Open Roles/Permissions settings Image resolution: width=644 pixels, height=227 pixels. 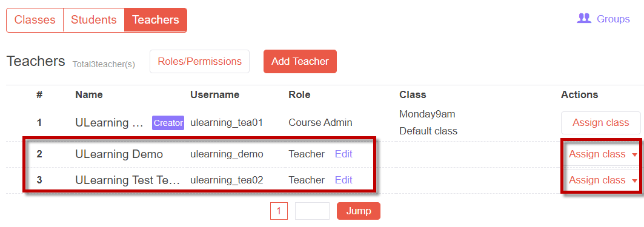[199, 62]
